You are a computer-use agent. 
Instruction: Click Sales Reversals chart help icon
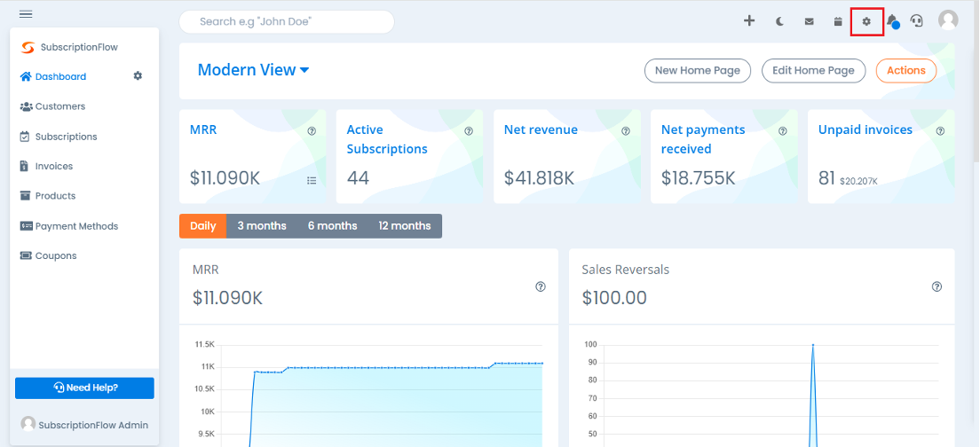(937, 286)
